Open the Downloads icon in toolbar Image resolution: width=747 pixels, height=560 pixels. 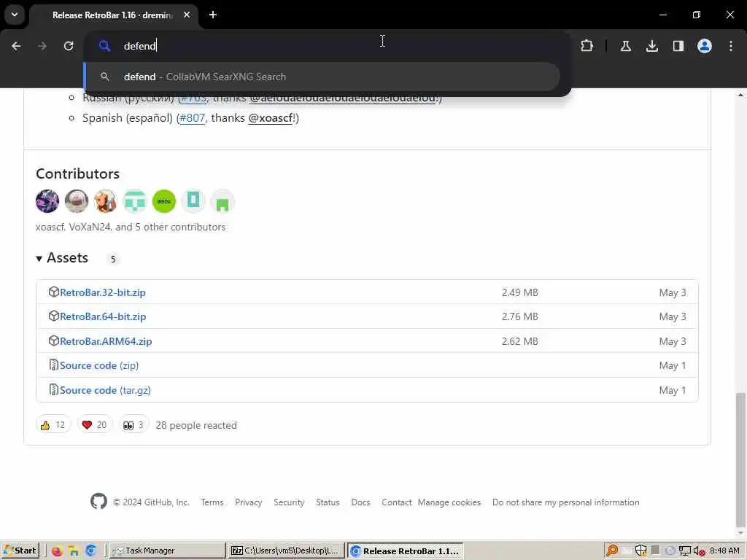point(651,46)
